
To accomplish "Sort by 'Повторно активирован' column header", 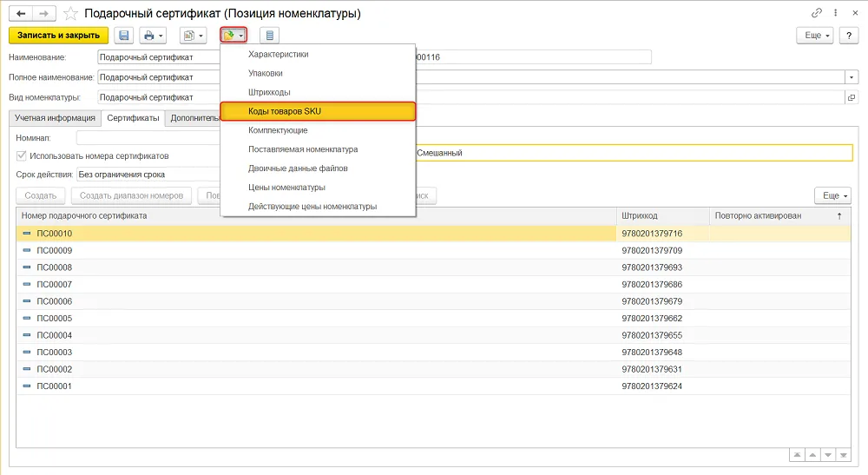I will (780, 215).
